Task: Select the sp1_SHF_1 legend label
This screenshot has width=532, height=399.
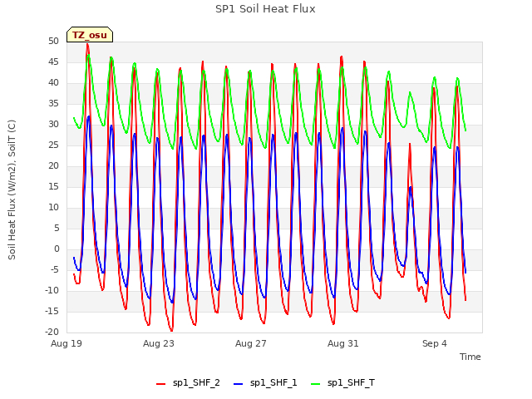Action: pos(273,382)
